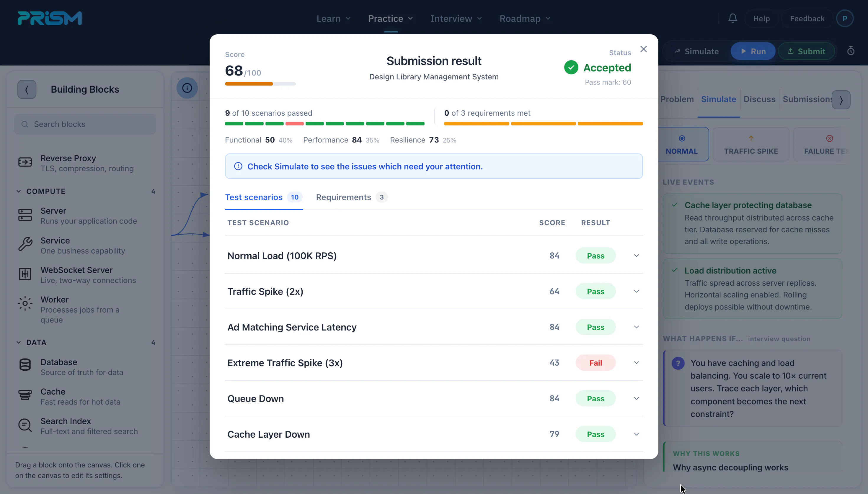Image resolution: width=868 pixels, height=494 pixels.
Task: Collapse the Building Blocks panel
Action: point(27,89)
